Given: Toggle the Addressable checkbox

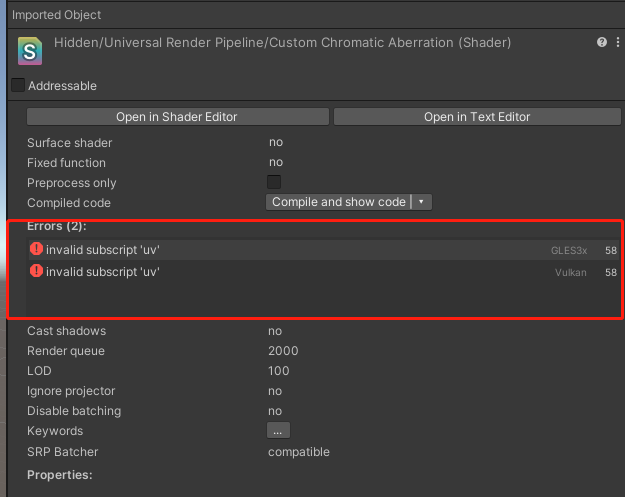Looking at the screenshot, I should [x=18, y=86].
